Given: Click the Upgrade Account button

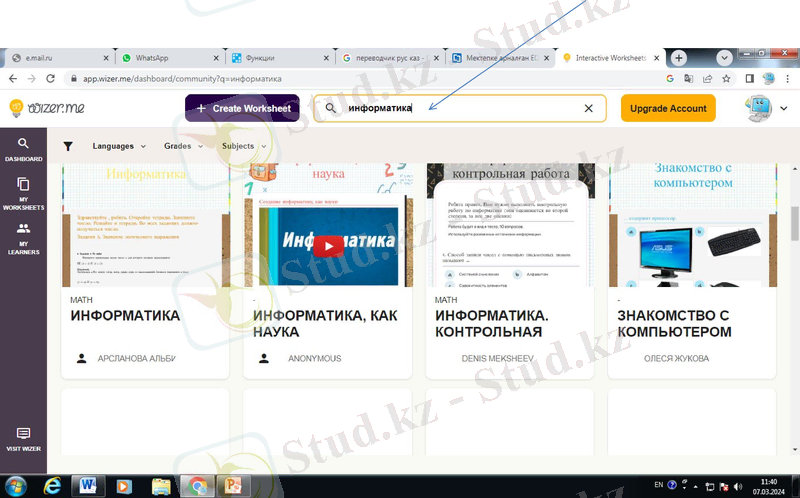Looking at the screenshot, I should coord(667,108).
